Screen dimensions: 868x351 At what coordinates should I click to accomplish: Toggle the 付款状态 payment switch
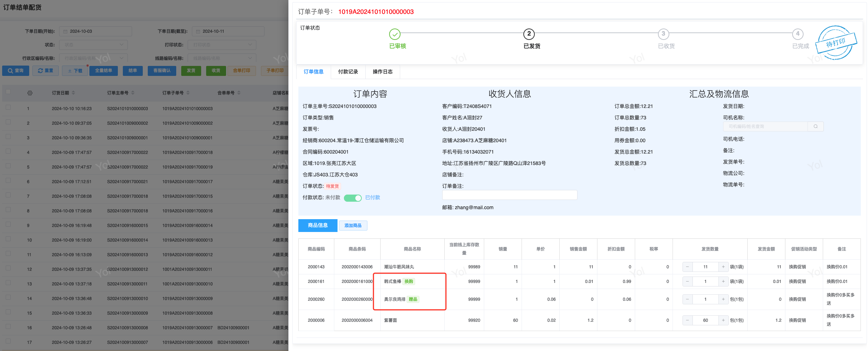pos(352,198)
